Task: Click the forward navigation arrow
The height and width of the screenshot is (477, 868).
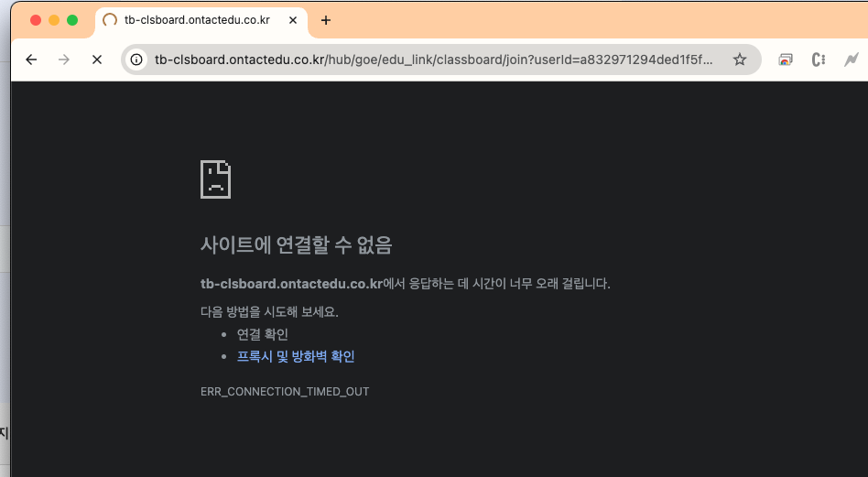Action: pos(64,60)
